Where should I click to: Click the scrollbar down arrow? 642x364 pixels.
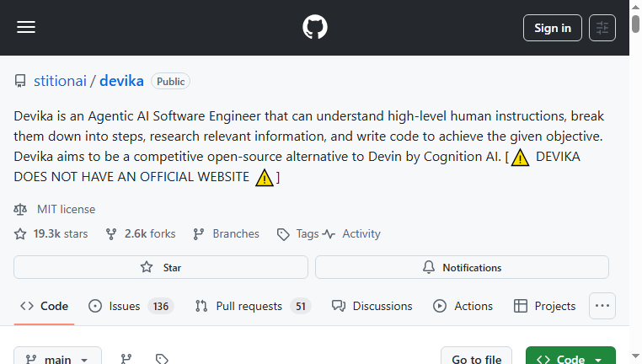(x=635, y=356)
